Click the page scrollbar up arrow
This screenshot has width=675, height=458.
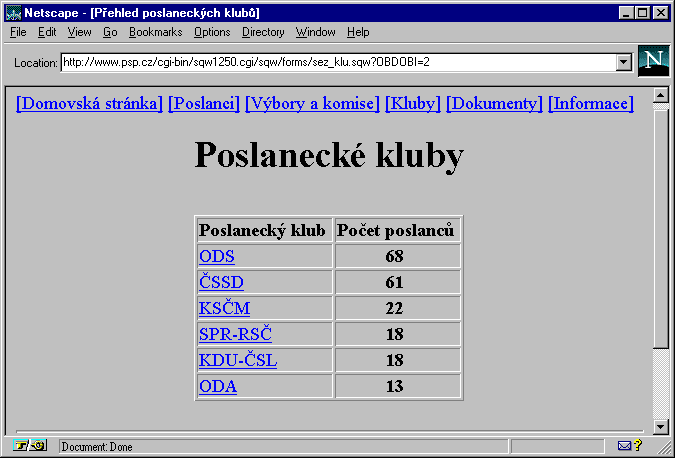click(x=660, y=95)
